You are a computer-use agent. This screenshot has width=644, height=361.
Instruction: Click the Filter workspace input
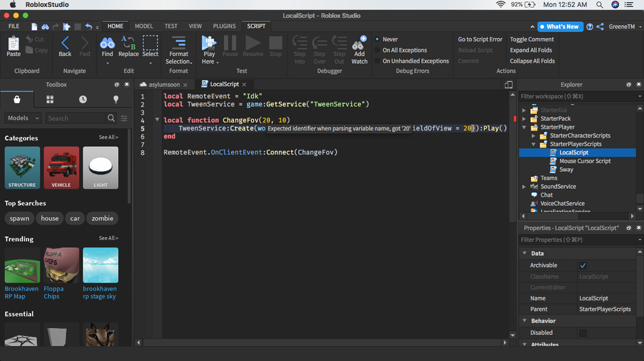point(579,96)
